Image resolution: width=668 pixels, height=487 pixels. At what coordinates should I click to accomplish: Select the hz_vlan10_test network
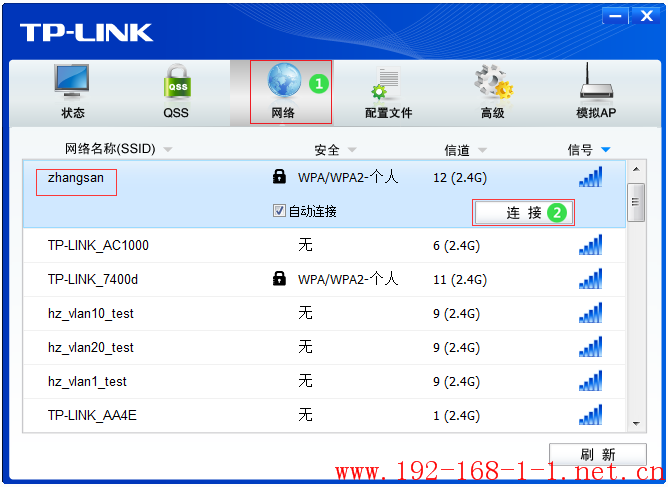pyautogui.click(x=91, y=314)
